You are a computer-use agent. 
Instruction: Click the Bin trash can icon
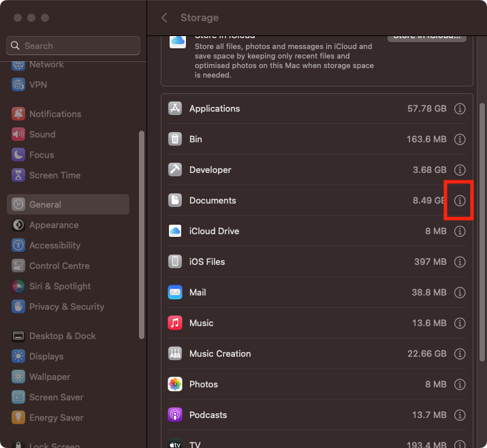[x=175, y=139]
